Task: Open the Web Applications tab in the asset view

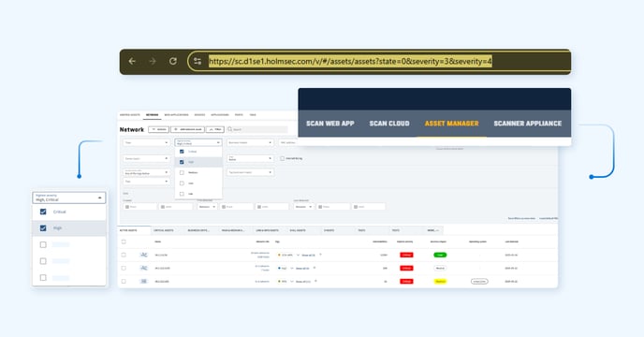Action: pos(176,115)
